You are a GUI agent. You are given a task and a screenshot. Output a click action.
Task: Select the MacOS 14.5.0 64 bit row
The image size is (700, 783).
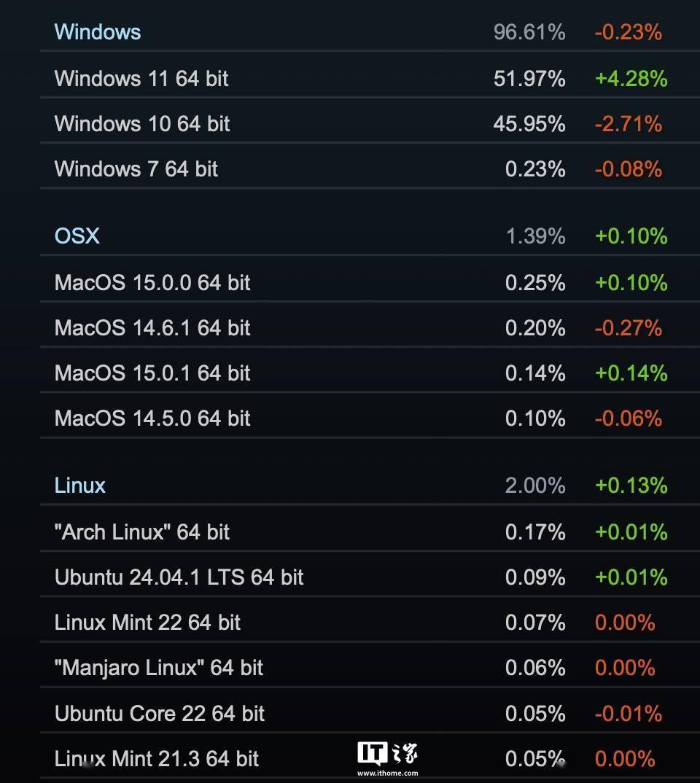pos(370,418)
